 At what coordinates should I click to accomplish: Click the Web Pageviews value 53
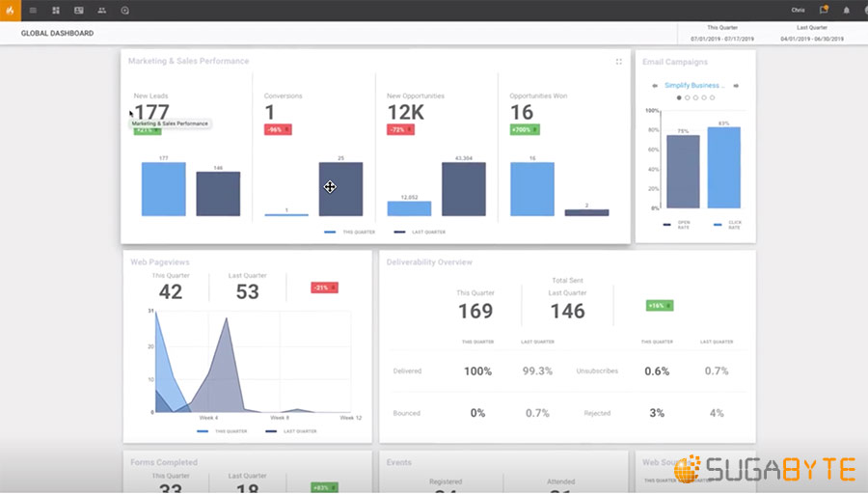pos(248,291)
